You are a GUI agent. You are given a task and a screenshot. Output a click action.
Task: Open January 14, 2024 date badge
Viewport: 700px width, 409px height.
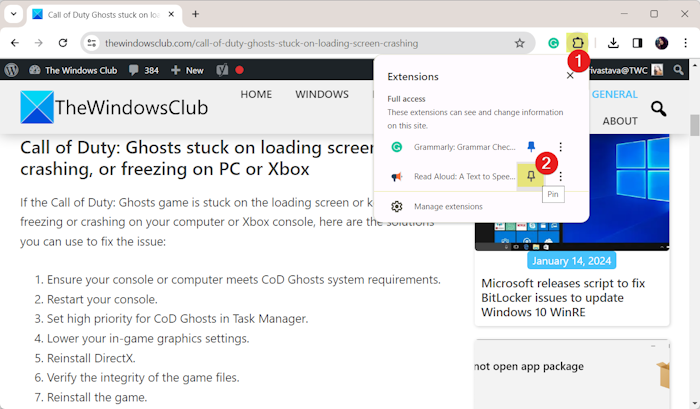coord(571,261)
